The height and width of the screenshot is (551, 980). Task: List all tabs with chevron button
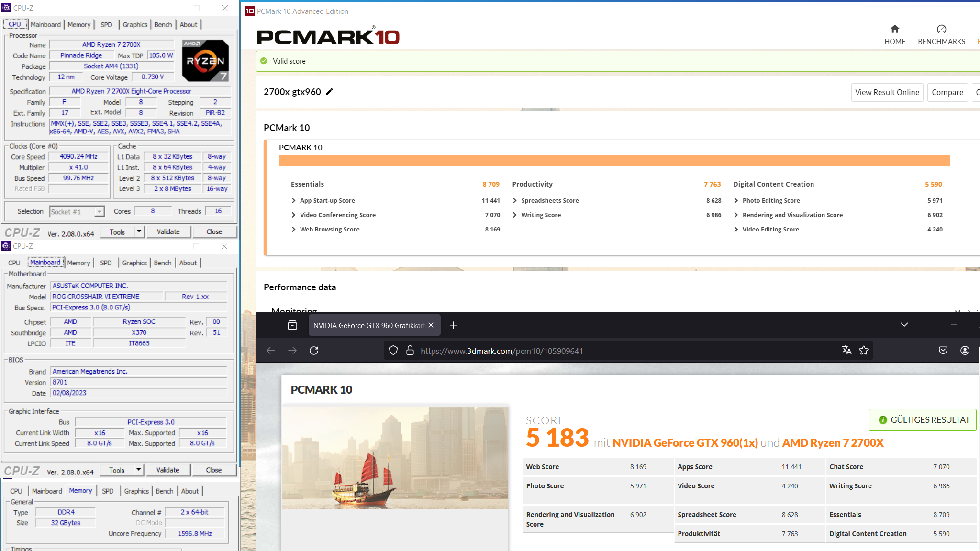point(904,325)
